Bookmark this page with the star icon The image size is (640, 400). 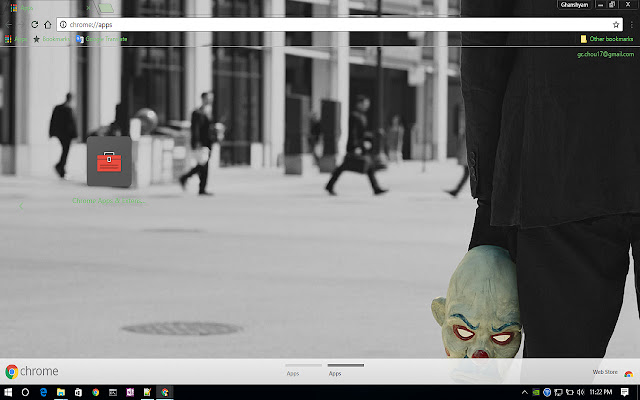[616, 24]
